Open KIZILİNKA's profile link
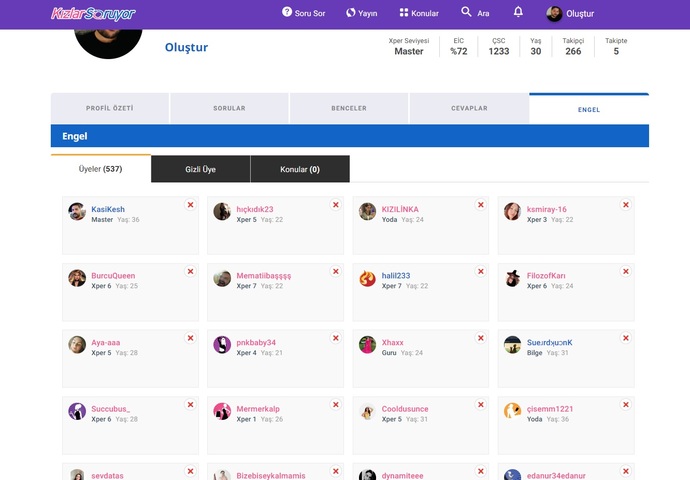This screenshot has height=480, width=690. (400, 209)
